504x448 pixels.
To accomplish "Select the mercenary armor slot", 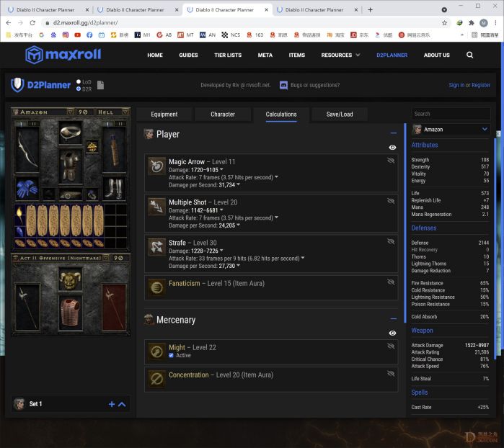I will (x=71, y=313).
